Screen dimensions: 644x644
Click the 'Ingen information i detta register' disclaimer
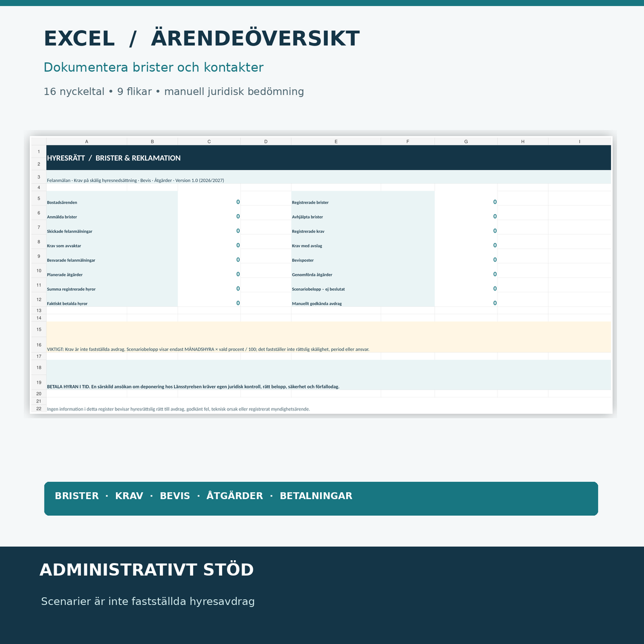(178, 409)
